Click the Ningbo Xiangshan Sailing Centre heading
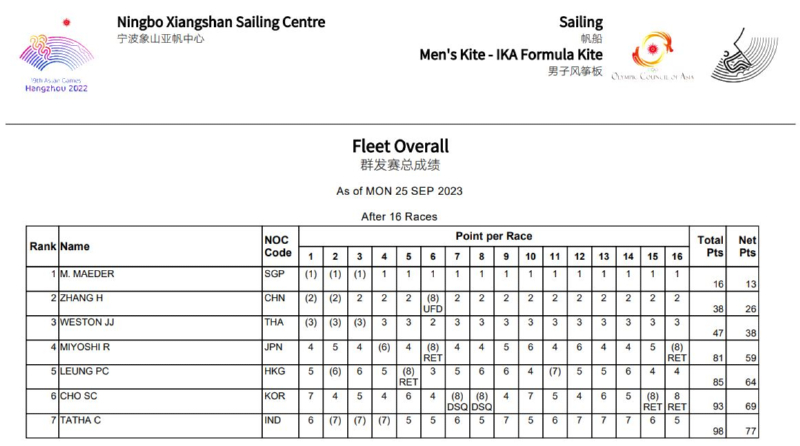The height and width of the screenshot is (446, 800). tap(221, 22)
